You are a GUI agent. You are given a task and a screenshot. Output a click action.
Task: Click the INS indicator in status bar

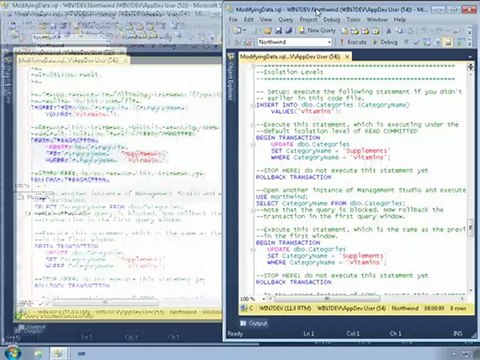458,333
